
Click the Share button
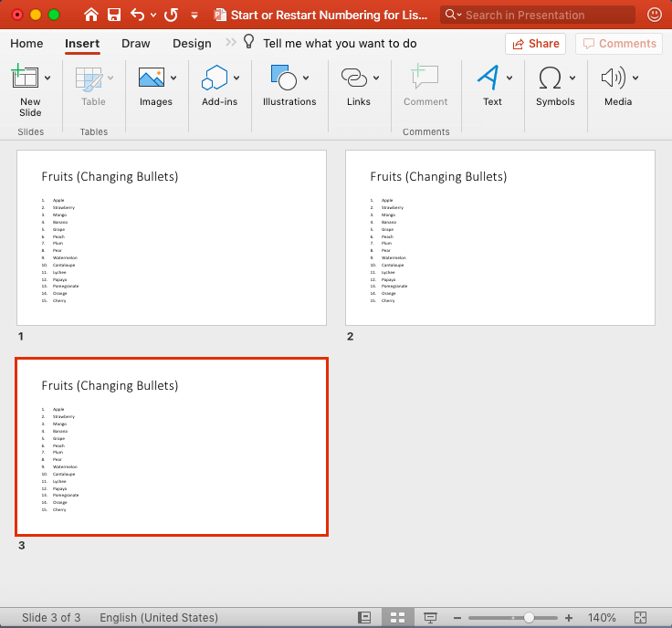coord(535,43)
